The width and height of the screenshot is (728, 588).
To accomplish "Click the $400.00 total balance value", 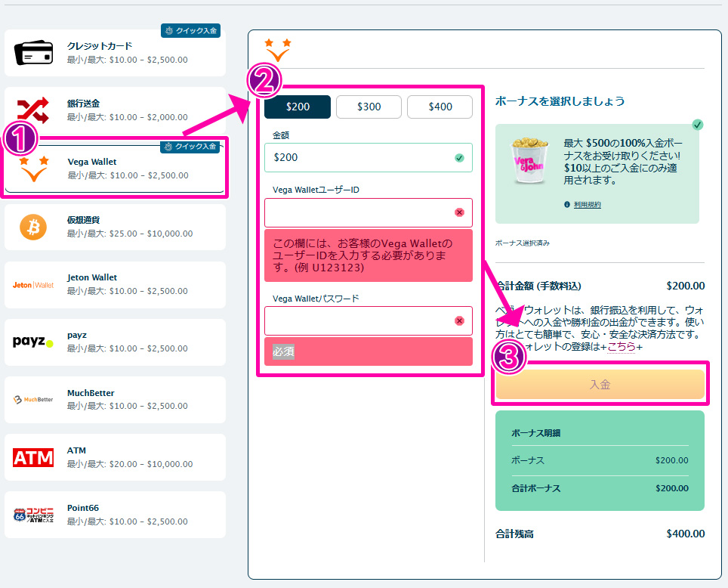I will coord(685,534).
